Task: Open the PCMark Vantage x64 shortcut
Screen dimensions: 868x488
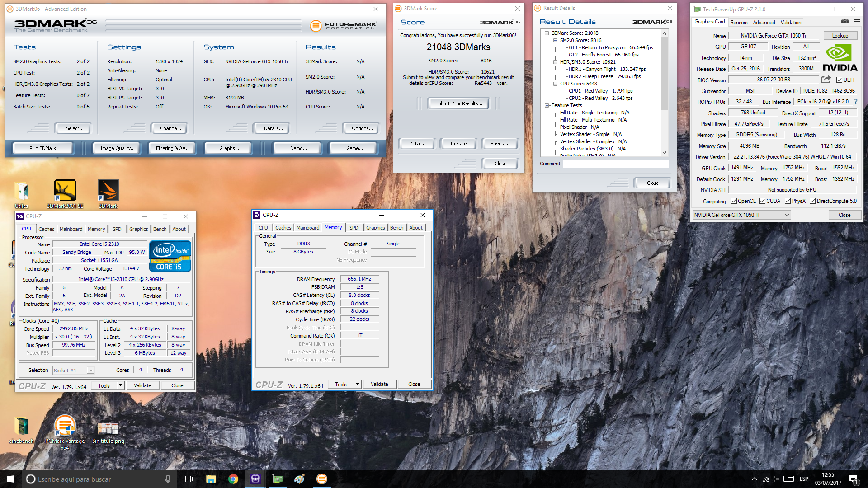Action: click(x=65, y=432)
